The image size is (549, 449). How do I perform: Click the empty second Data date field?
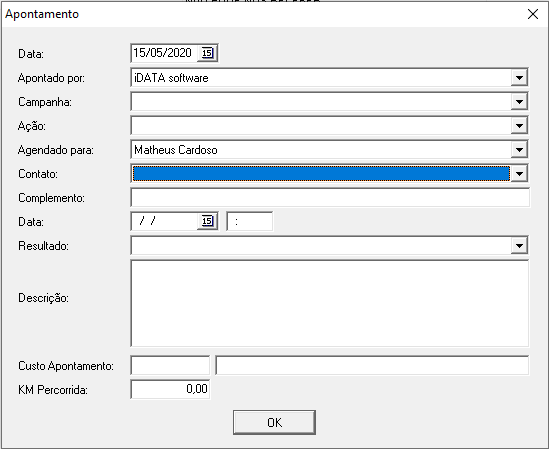(165, 221)
